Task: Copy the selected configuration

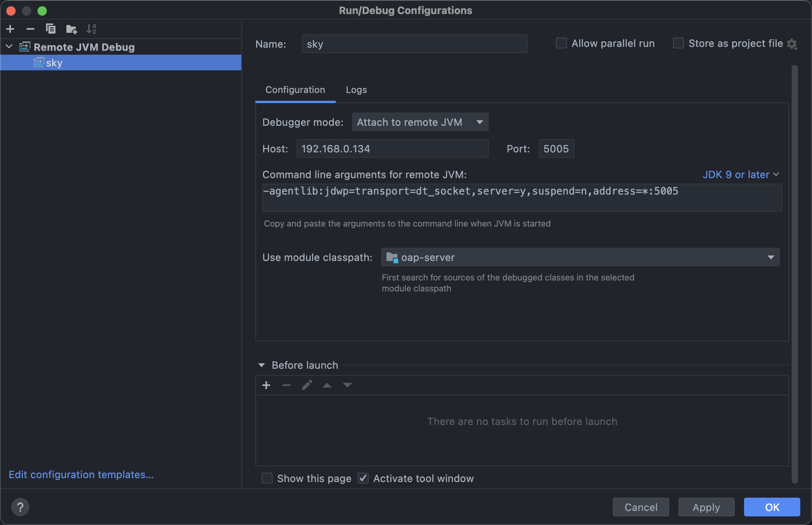Action: coord(51,29)
